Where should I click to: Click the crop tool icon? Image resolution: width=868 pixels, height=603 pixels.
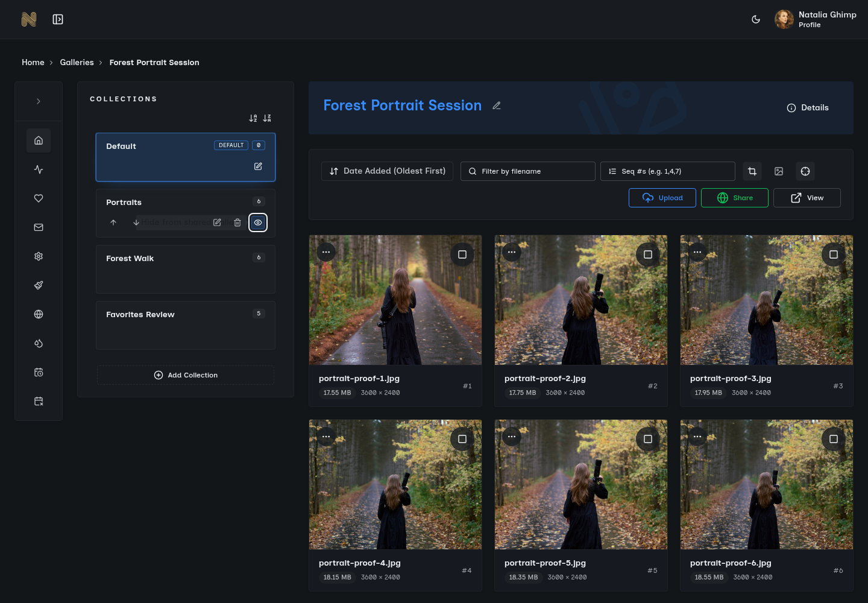(752, 171)
